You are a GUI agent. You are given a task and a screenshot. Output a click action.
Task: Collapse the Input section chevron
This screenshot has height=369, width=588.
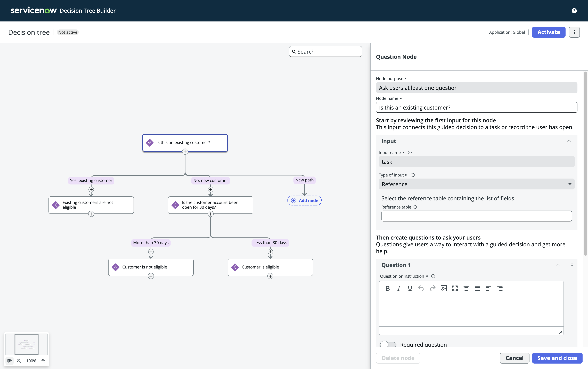[x=569, y=141]
